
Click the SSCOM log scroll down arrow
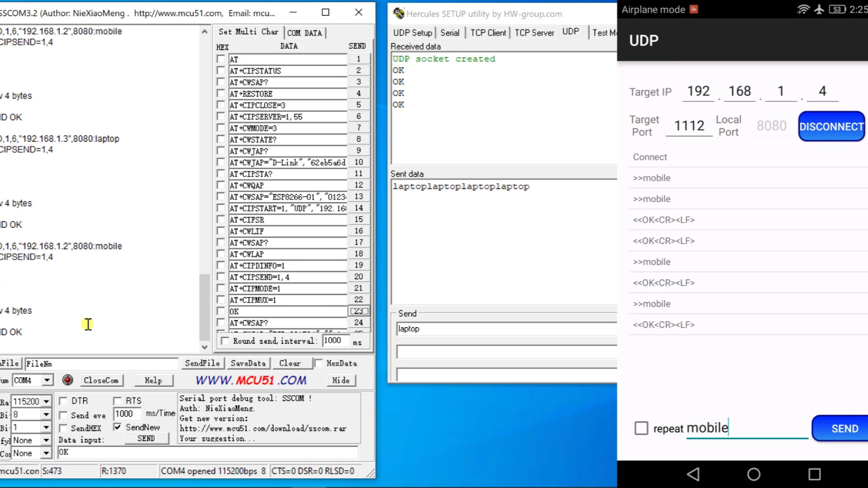204,347
